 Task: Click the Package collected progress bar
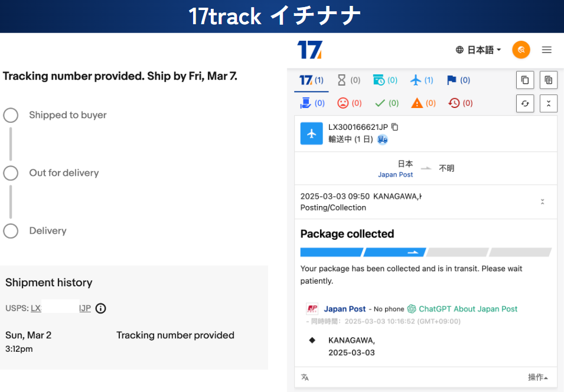(x=425, y=252)
